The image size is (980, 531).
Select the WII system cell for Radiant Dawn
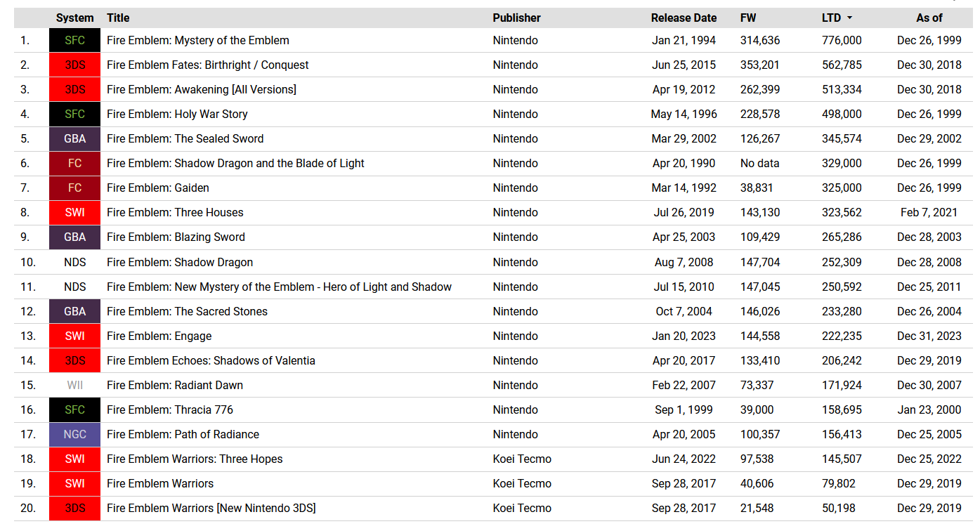click(74, 386)
